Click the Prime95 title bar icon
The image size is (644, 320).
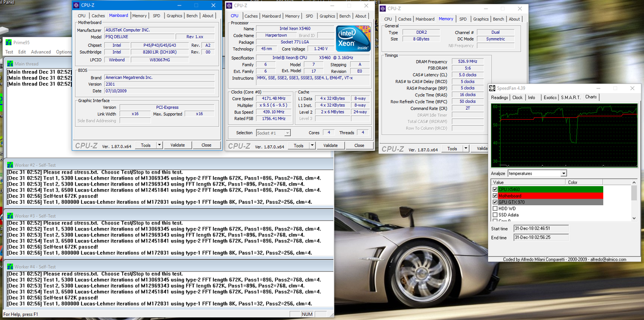[x=8, y=42]
